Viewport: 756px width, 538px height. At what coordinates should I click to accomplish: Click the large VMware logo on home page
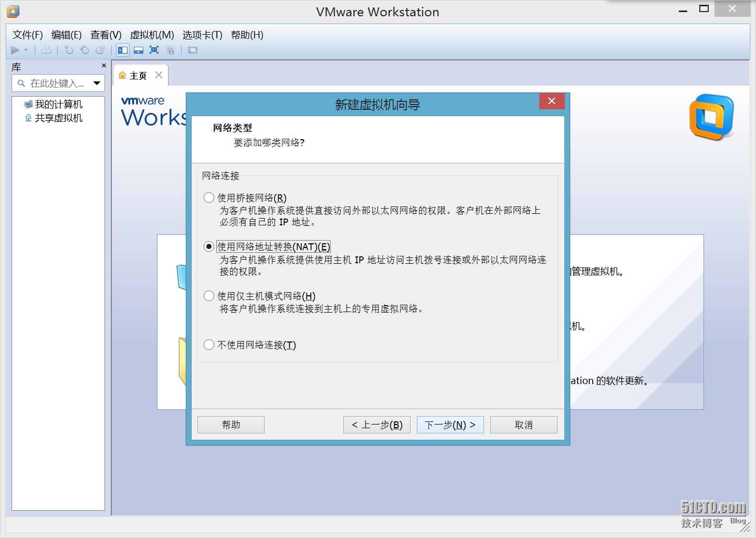point(711,117)
